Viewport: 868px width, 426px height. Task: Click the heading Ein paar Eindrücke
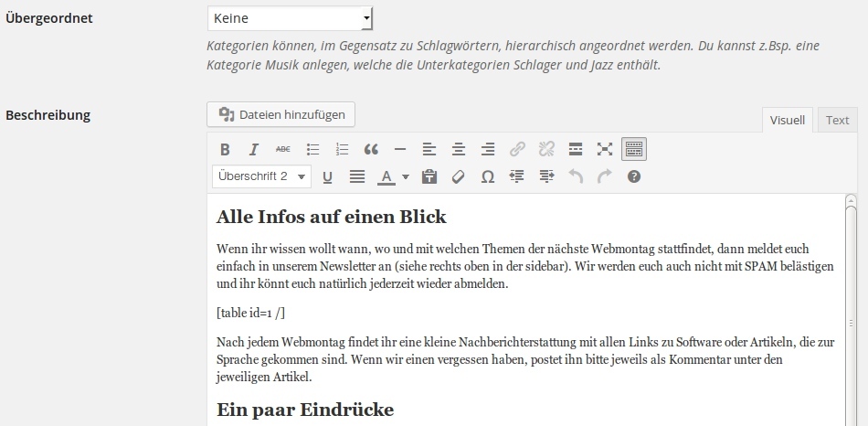(305, 410)
